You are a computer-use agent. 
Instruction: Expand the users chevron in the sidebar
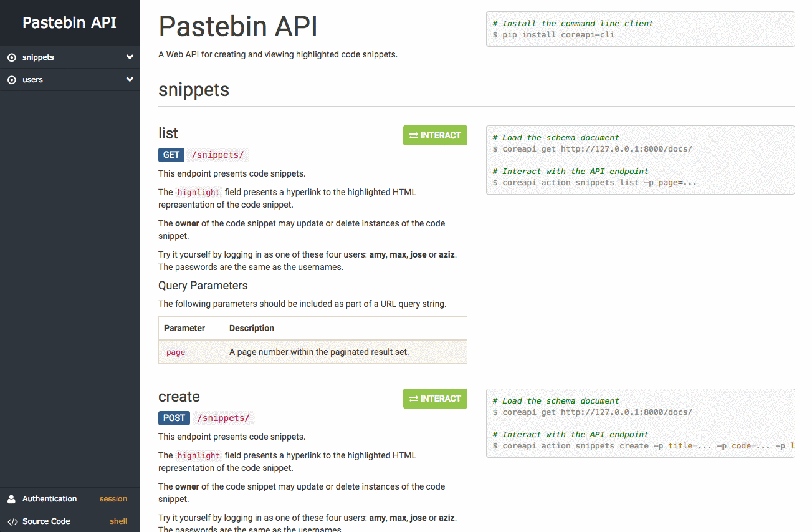130,79
